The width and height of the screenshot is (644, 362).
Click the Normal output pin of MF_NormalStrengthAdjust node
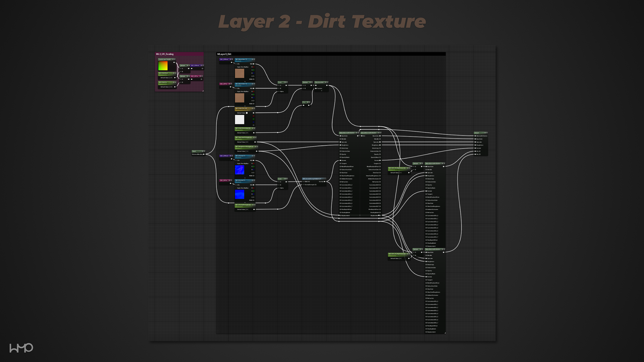point(324,182)
